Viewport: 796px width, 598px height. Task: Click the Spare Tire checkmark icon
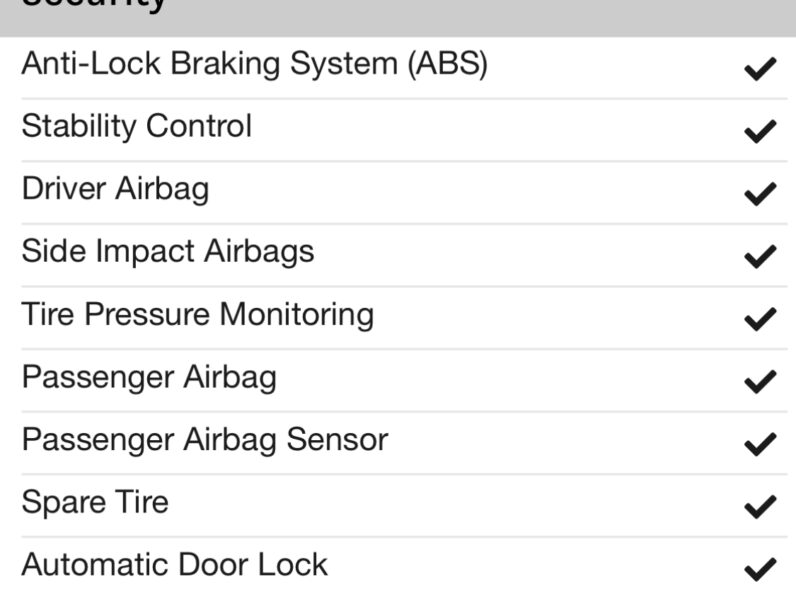(x=760, y=506)
